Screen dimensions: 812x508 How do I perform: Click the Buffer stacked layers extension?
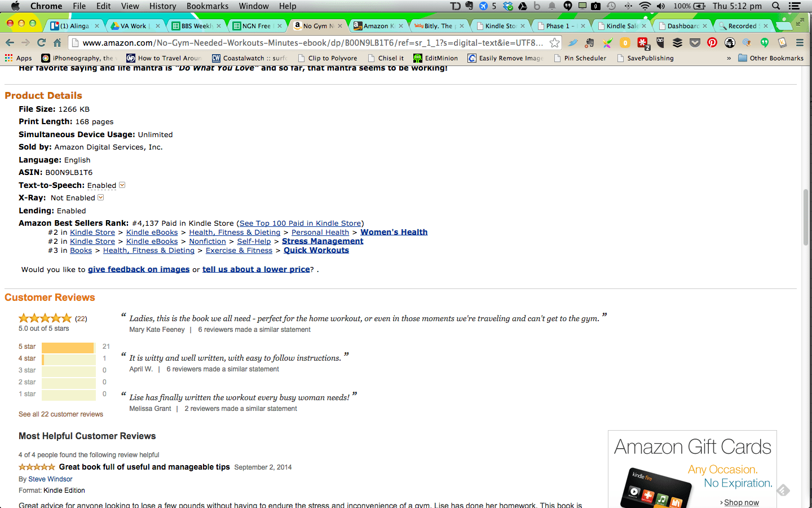coord(678,43)
